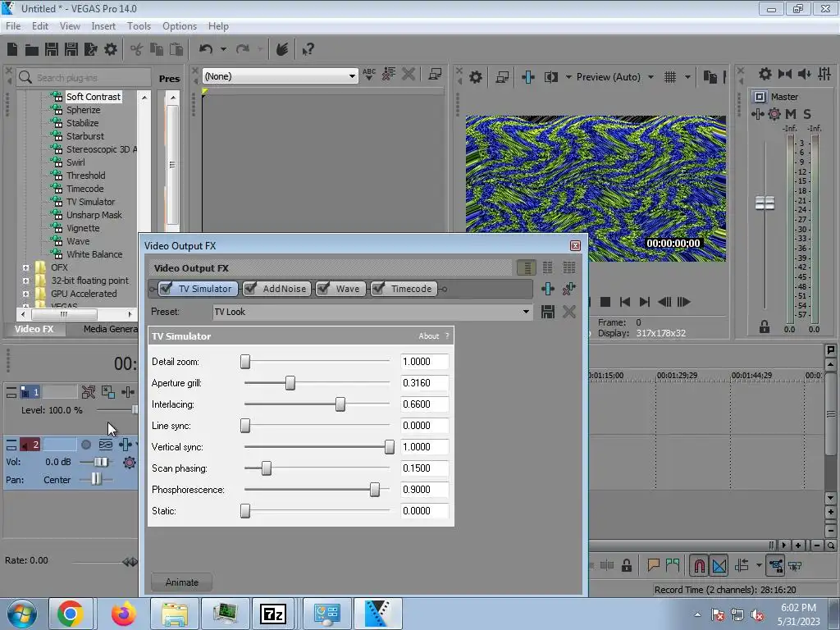Click the Stop button in video preview
Viewport: 840px width, 630px height.
605,302
